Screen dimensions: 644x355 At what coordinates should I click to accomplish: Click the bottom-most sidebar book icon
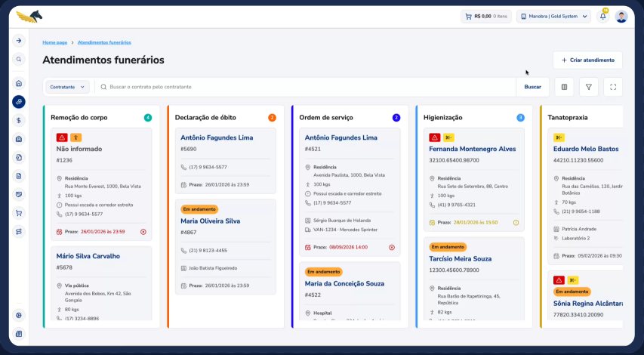[x=18, y=334]
